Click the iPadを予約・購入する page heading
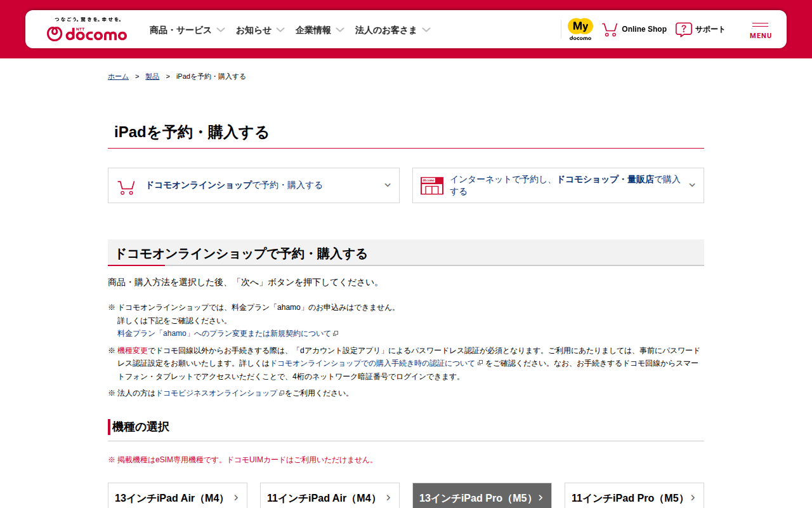 coord(192,132)
